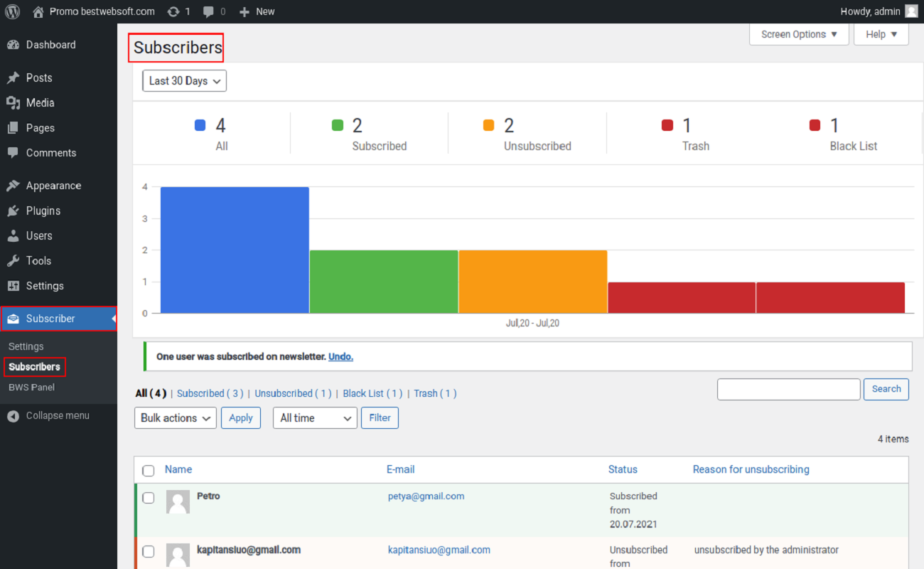
Task: Click the plus New icon in admin bar
Action: [x=245, y=12]
